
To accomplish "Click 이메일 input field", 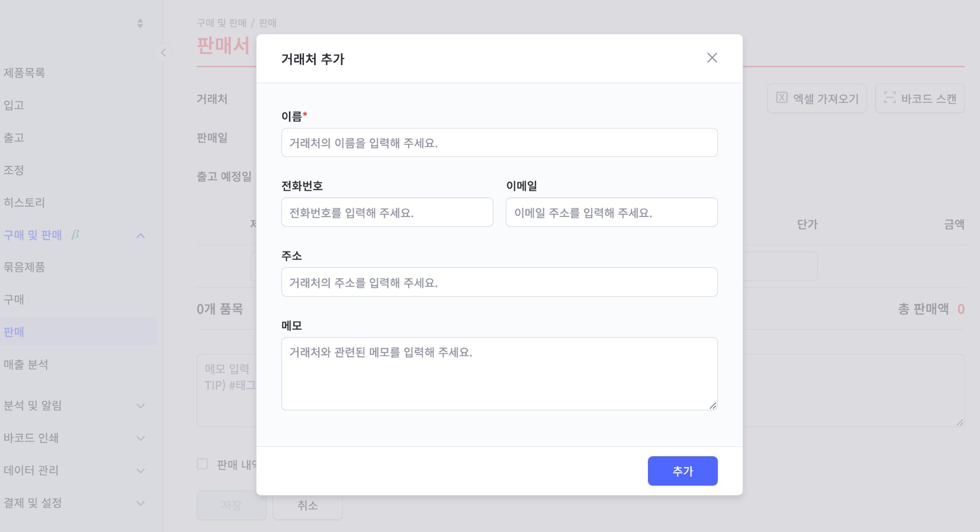I will point(611,212).
